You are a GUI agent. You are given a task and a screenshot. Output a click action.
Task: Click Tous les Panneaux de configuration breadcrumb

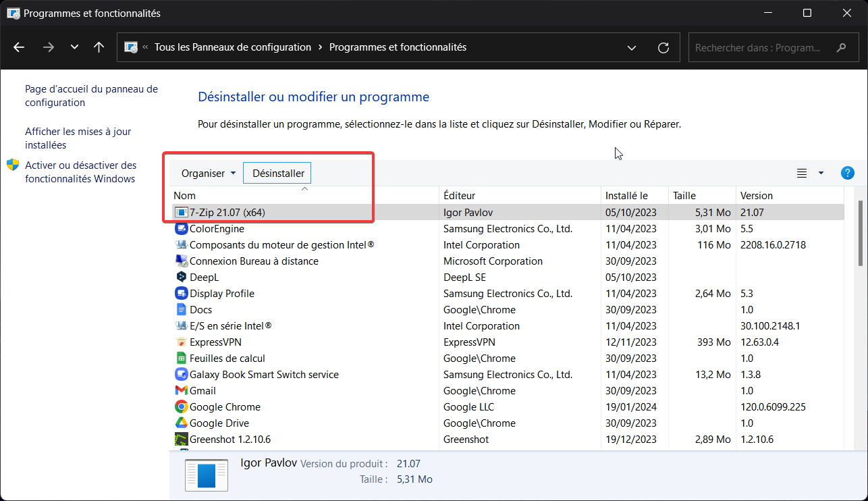click(x=233, y=47)
